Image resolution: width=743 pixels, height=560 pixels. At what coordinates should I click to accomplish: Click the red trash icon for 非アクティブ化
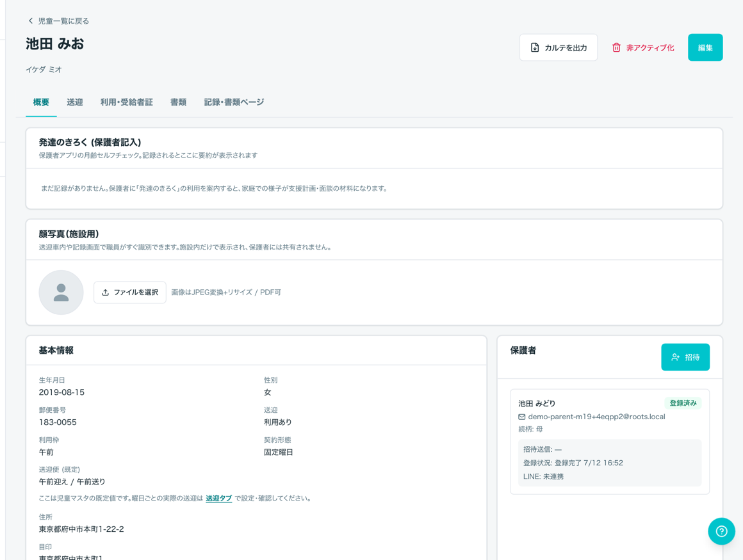coord(616,47)
